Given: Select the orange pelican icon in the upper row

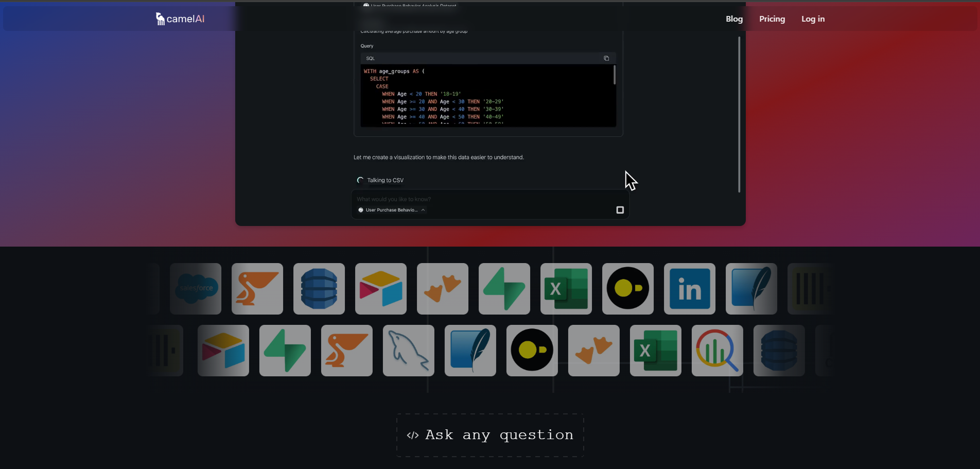Looking at the screenshot, I should pyautogui.click(x=257, y=289).
